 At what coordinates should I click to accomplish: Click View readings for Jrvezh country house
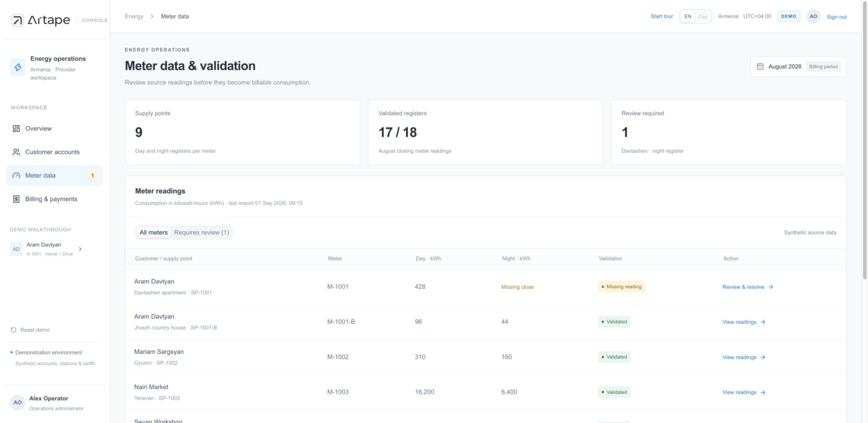click(x=744, y=322)
